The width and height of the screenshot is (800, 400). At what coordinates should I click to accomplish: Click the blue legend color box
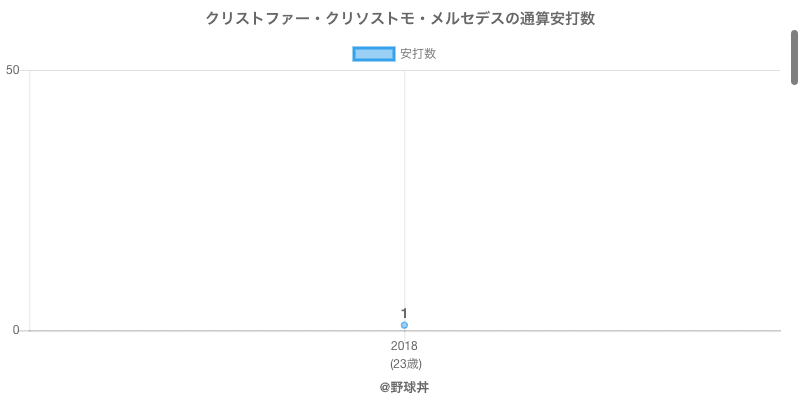(375, 54)
